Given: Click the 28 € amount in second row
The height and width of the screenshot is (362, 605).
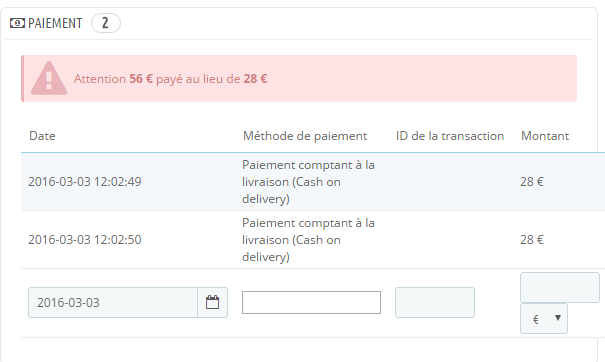Looking at the screenshot, I should 532,240.
